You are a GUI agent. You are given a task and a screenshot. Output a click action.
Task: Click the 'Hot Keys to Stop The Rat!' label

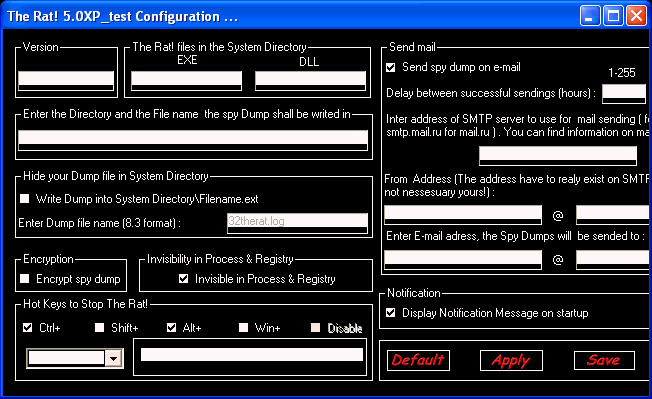tap(86, 304)
